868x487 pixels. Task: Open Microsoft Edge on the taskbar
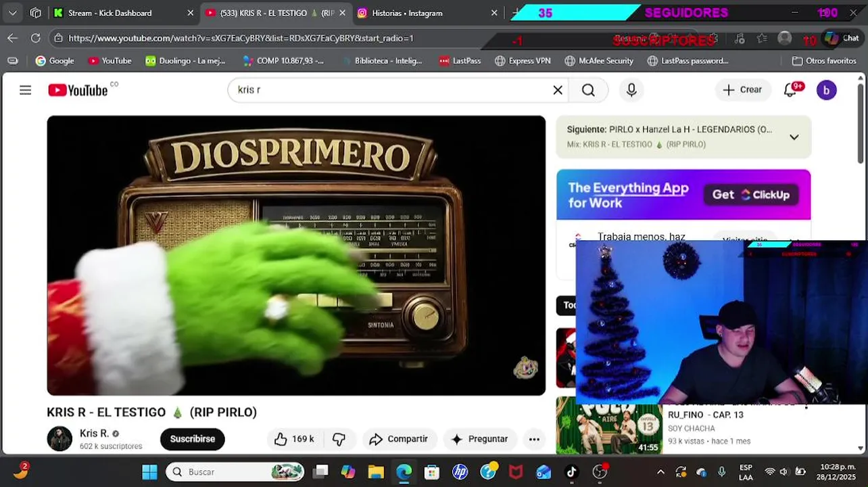pyautogui.click(x=404, y=472)
